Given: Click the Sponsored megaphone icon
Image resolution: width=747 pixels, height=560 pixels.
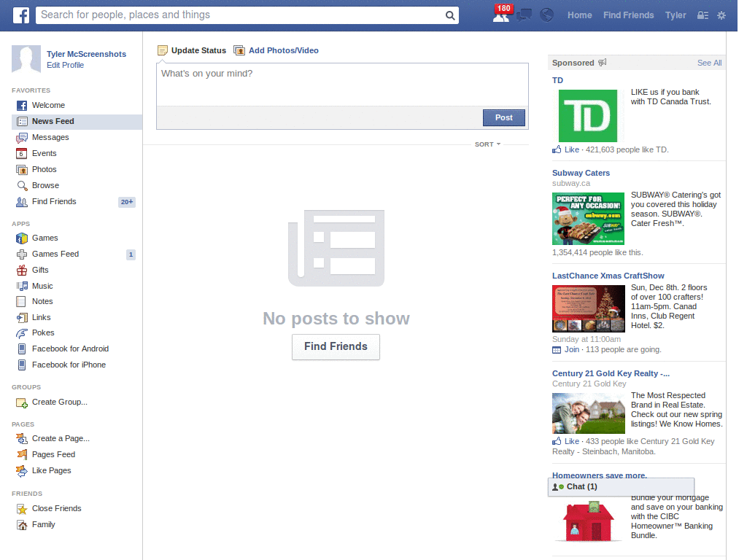Looking at the screenshot, I should [x=602, y=63].
